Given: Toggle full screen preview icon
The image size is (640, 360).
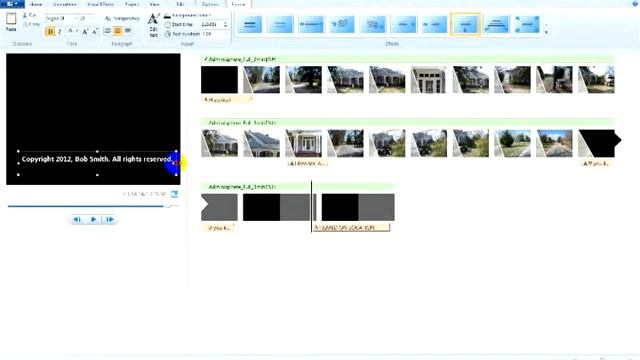Looking at the screenshot, I should click(174, 194).
